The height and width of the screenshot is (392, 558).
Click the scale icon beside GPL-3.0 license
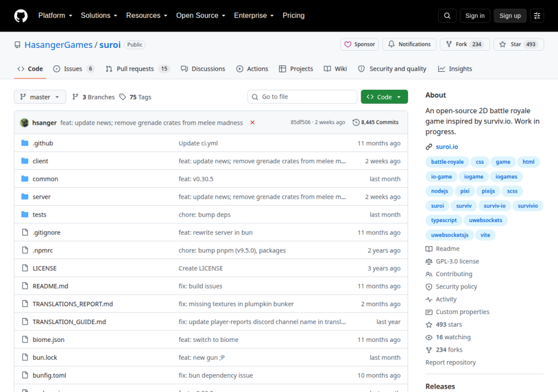429,261
